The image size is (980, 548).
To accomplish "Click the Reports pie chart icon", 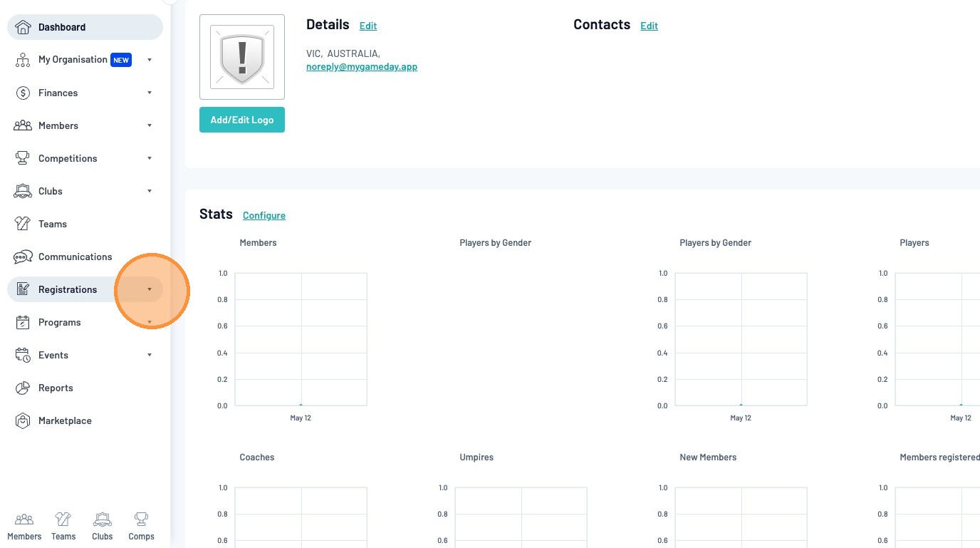I will pos(23,388).
